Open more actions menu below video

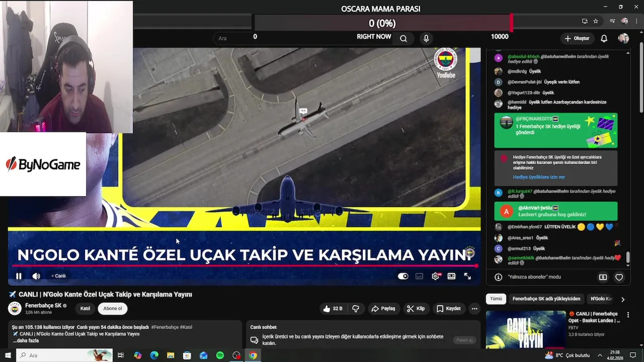(x=474, y=309)
